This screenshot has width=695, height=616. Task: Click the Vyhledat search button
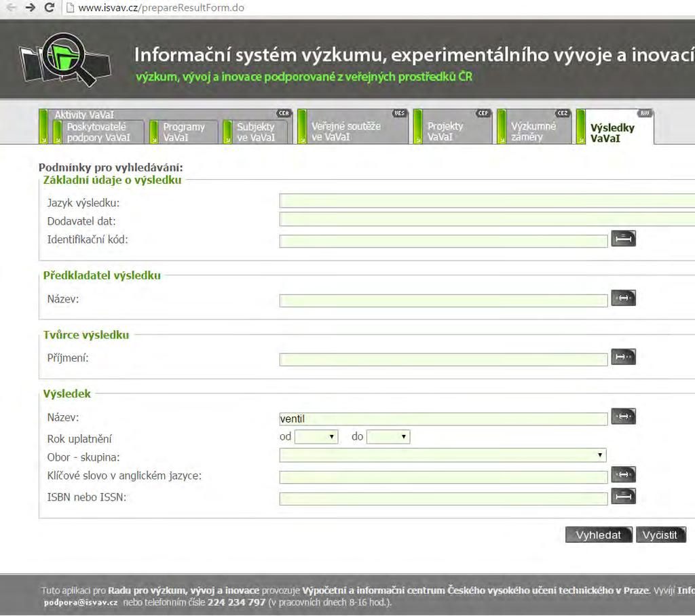(599, 535)
